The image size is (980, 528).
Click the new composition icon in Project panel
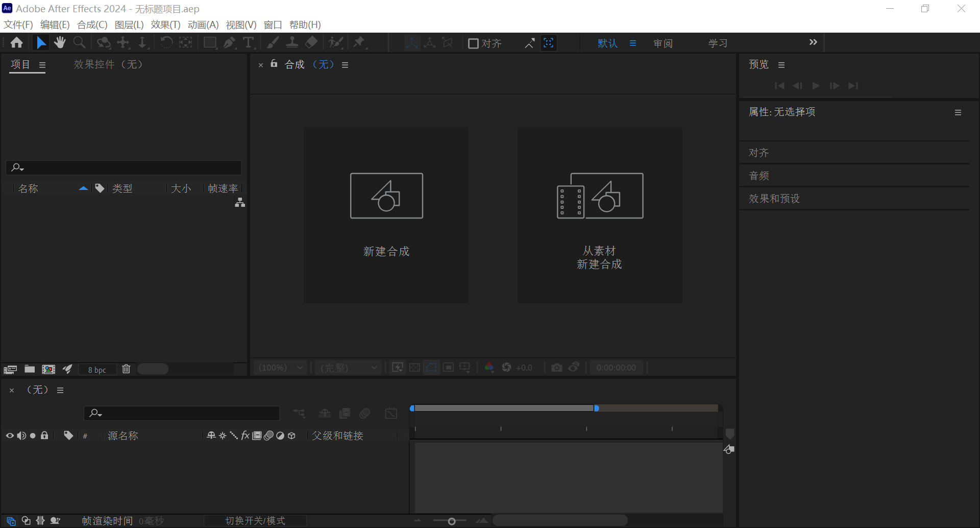click(48, 369)
